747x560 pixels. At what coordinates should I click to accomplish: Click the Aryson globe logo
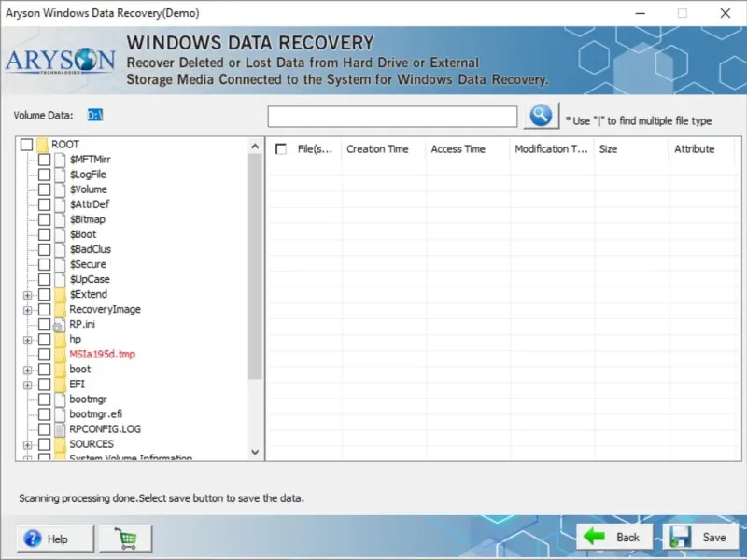tap(86, 60)
